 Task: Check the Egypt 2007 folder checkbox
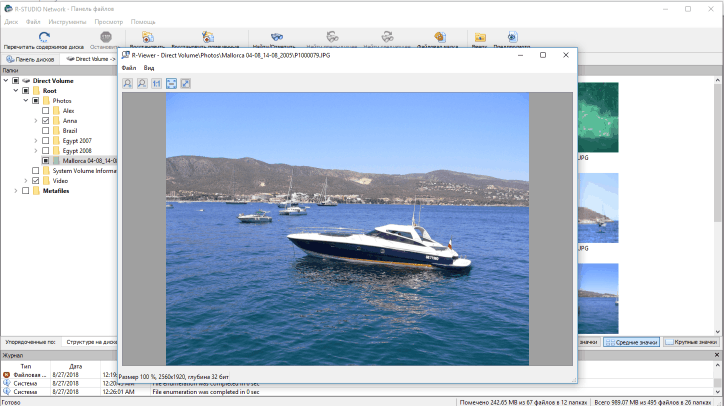(45, 141)
